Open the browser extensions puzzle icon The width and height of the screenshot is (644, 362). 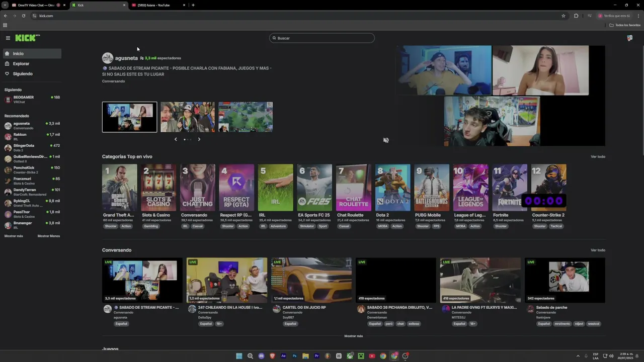pos(576,16)
